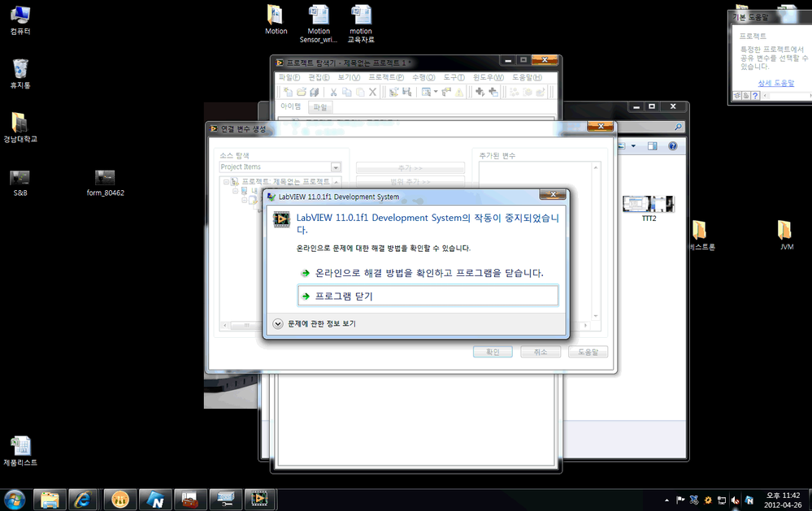Click the lock icon in 기본 도움말 window
The image size is (812, 511).
[746, 96]
